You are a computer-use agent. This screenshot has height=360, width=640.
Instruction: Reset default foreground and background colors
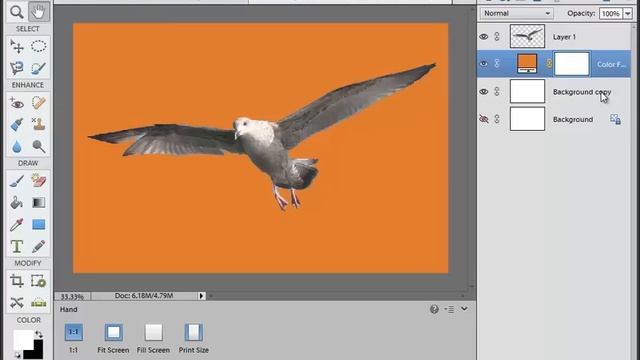tap(17, 356)
